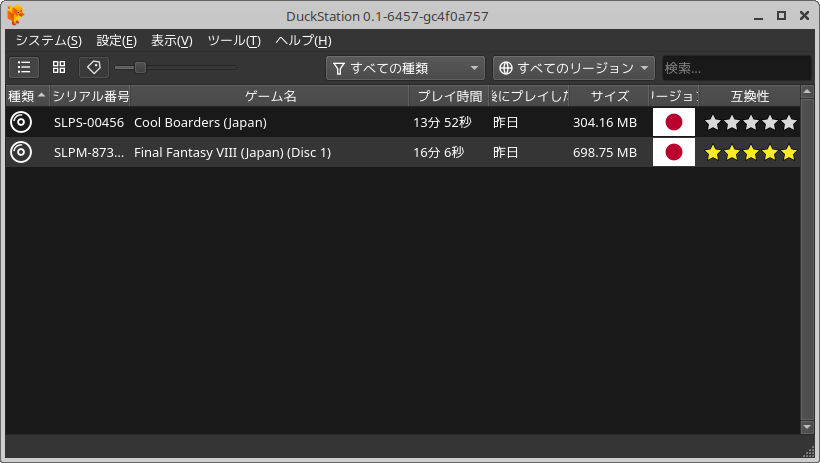820x463 pixels.
Task: Open the すべてのリージョン region filter dropdown
Action: coord(574,68)
